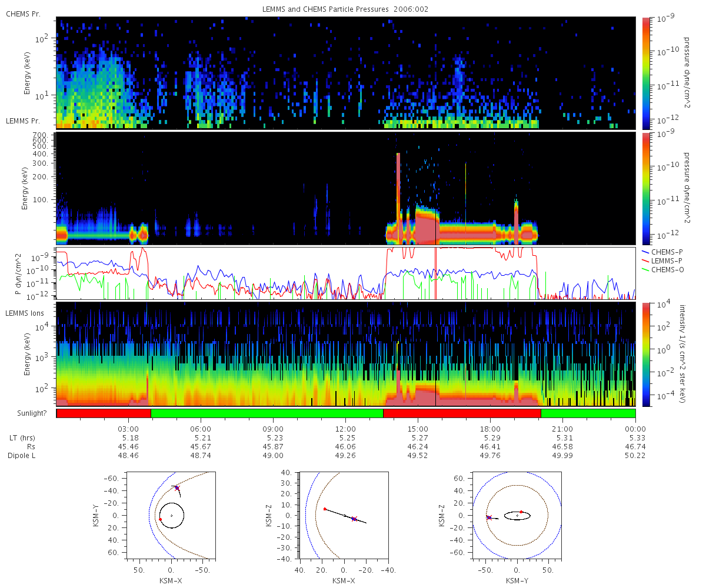
Task: Click the tall LEMMS pressure spike near 14:00
Action: click(x=398, y=197)
